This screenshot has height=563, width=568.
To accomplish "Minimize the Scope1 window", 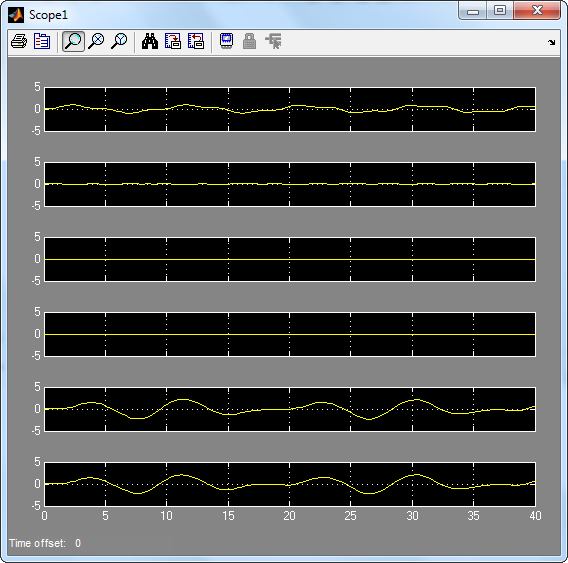I will 473,11.
